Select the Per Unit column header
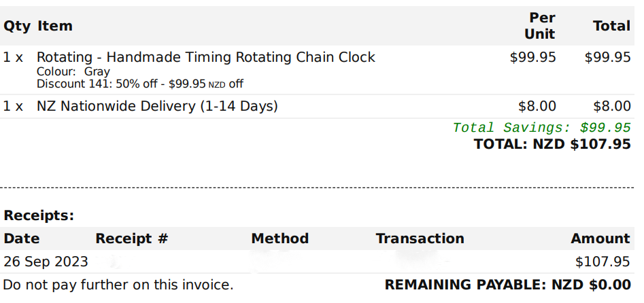 [x=540, y=26]
